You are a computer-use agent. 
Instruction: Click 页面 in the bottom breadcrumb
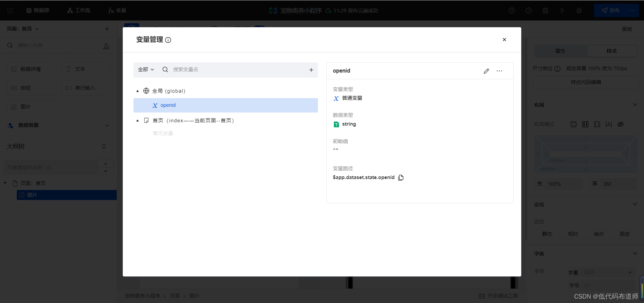(x=175, y=296)
